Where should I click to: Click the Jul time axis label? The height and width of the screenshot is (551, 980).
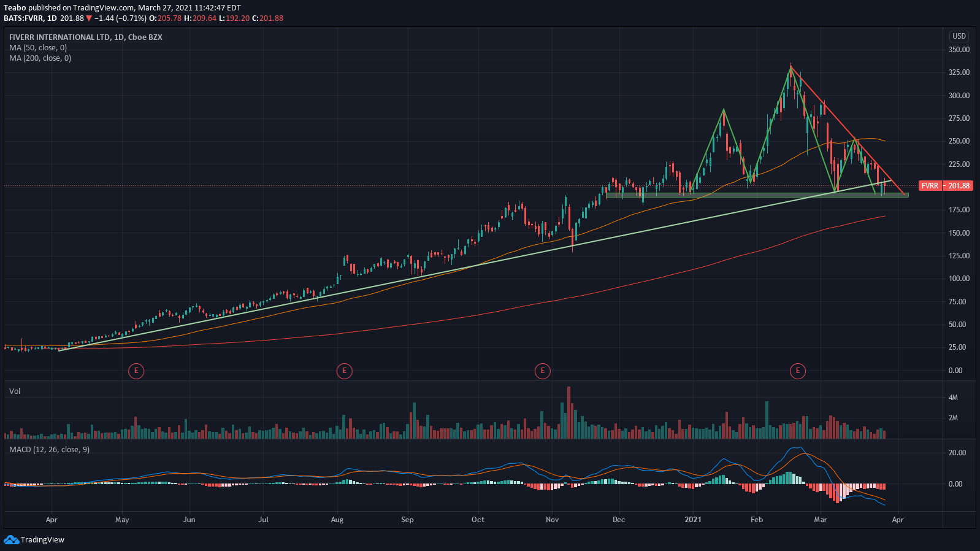pos(264,520)
